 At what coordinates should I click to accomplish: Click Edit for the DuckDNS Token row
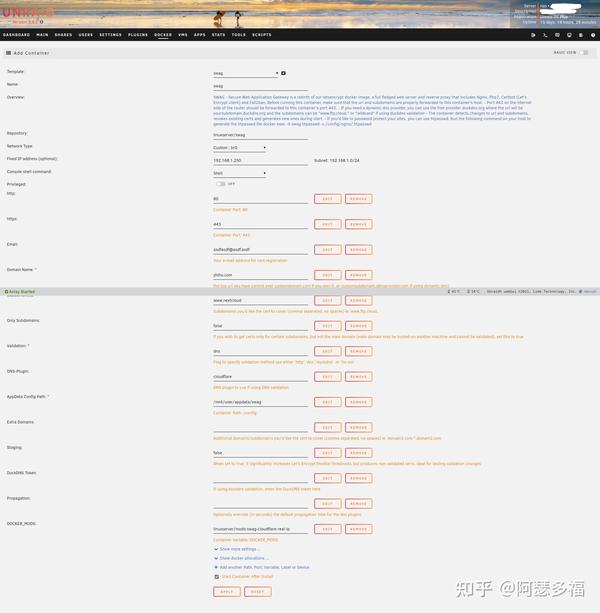coord(328,479)
